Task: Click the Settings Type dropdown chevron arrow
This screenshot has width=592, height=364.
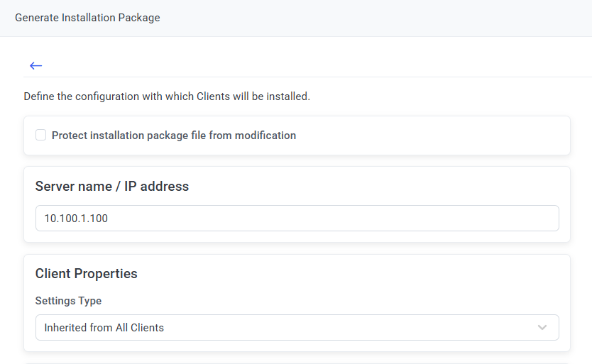Action: [x=542, y=328]
